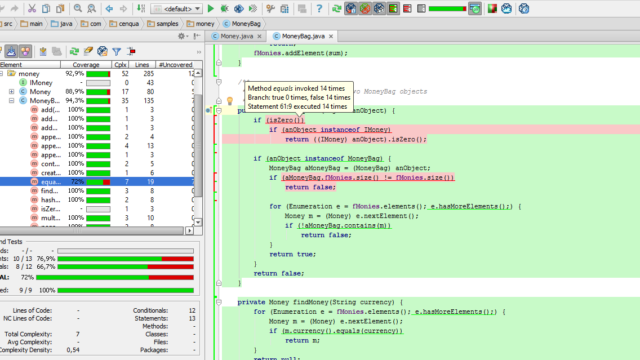Image resolution: width=640 pixels, height=360 pixels.
Task: Click the 72% total coverage bar
Action: click(115, 278)
